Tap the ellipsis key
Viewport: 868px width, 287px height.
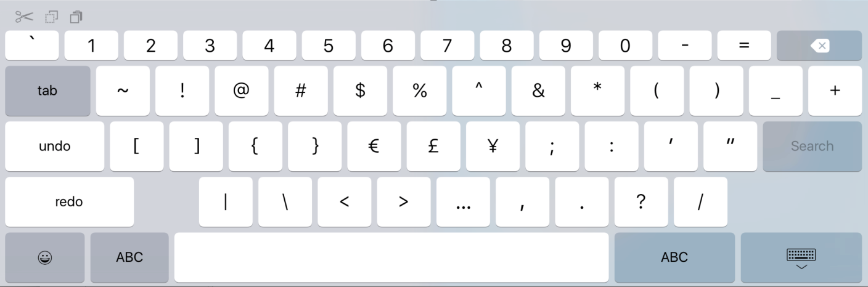[463, 202]
